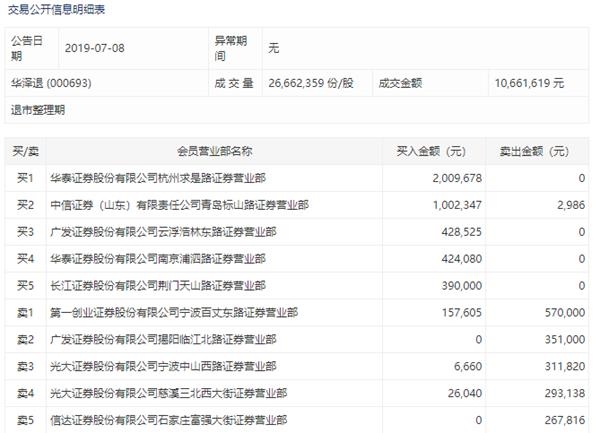The height and width of the screenshot is (433, 600).
Task: Sort by 买入金额（元） column header
Action: [426, 151]
